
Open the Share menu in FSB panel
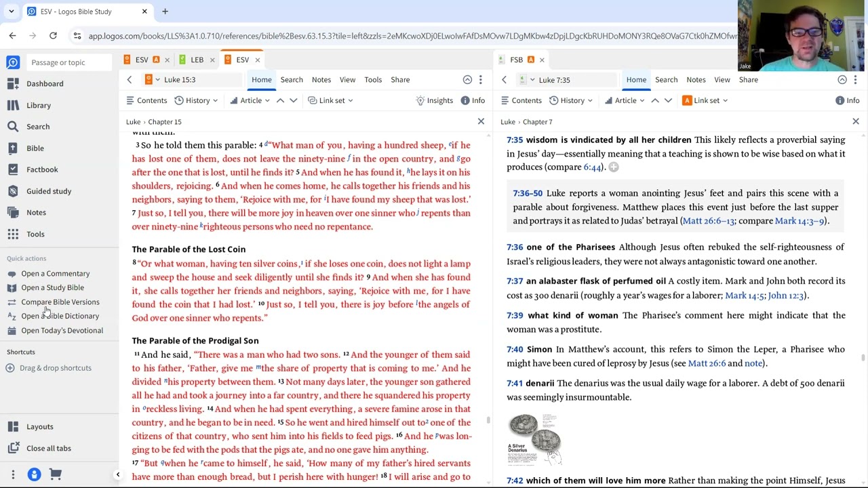pyautogui.click(x=748, y=80)
